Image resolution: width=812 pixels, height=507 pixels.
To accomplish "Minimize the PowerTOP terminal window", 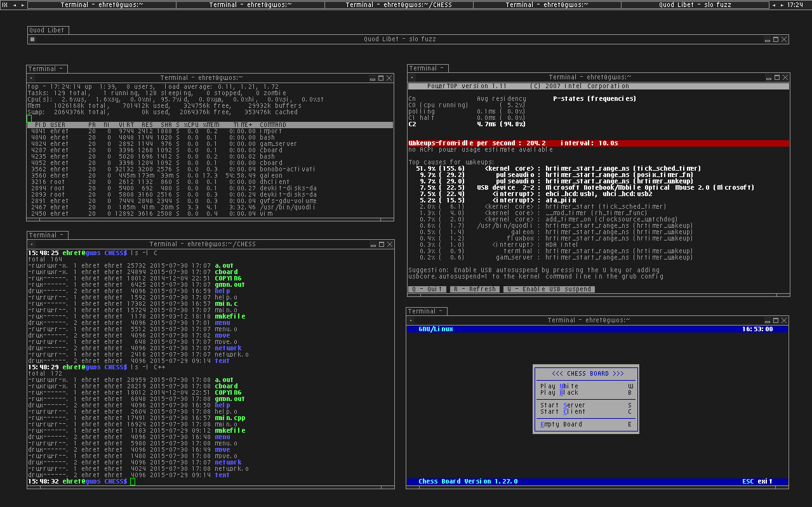I will (768, 78).
